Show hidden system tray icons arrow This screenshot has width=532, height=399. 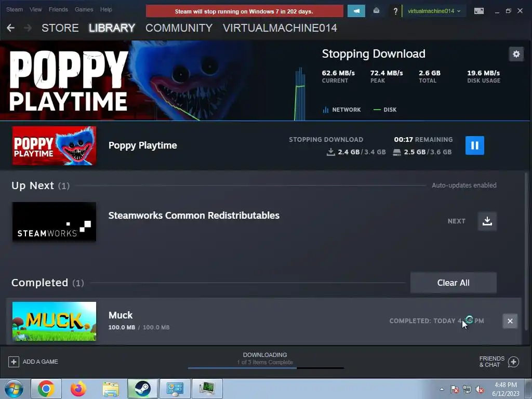[442, 389]
